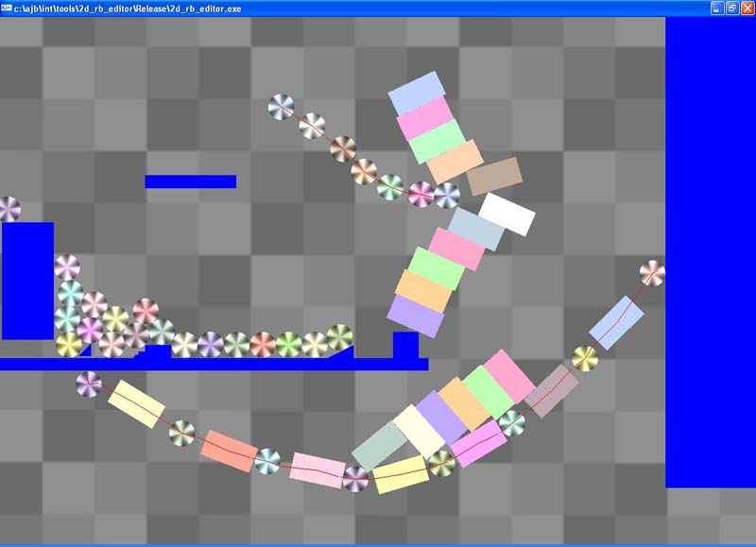Select the first ball of the upper chain
The image size is (756, 547).
tap(281, 107)
